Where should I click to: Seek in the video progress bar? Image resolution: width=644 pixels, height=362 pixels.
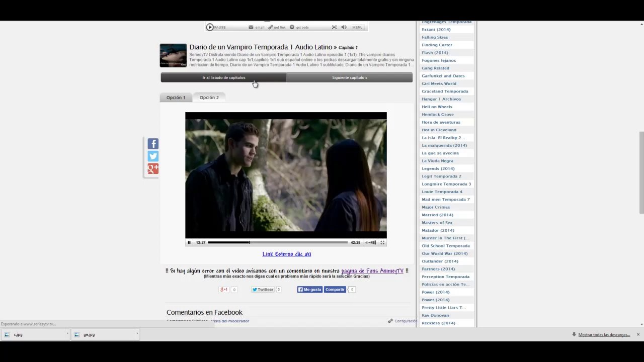[x=278, y=242]
